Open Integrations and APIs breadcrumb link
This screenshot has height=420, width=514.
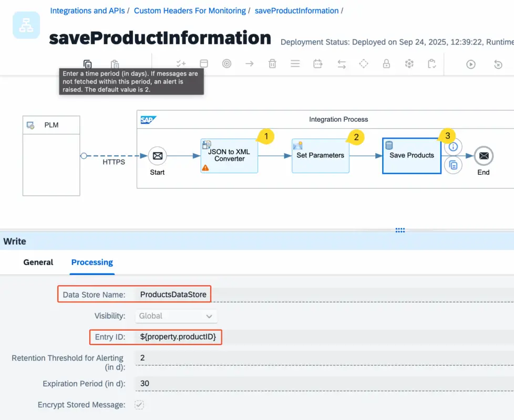point(87,10)
